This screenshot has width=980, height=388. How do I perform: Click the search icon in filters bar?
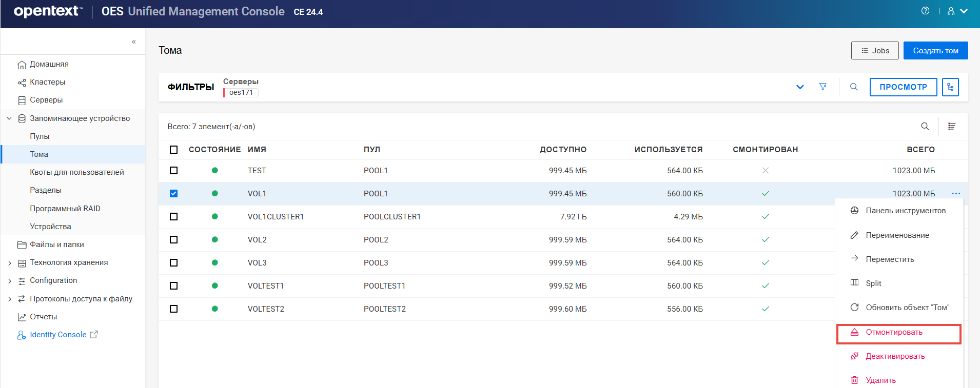[x=854, y=87]
